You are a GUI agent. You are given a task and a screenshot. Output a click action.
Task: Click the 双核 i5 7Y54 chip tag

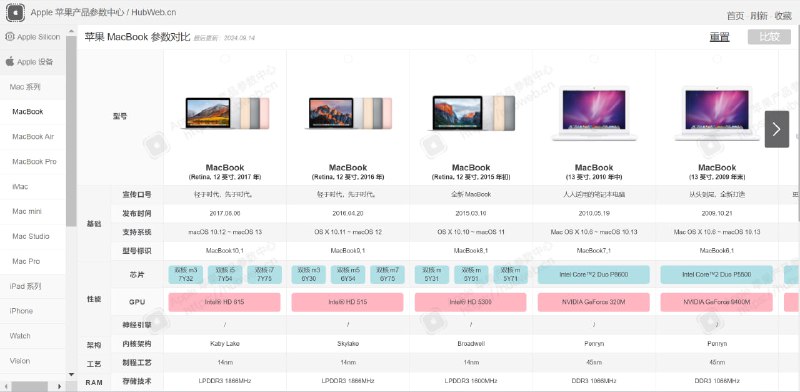(x=225, y=275)
